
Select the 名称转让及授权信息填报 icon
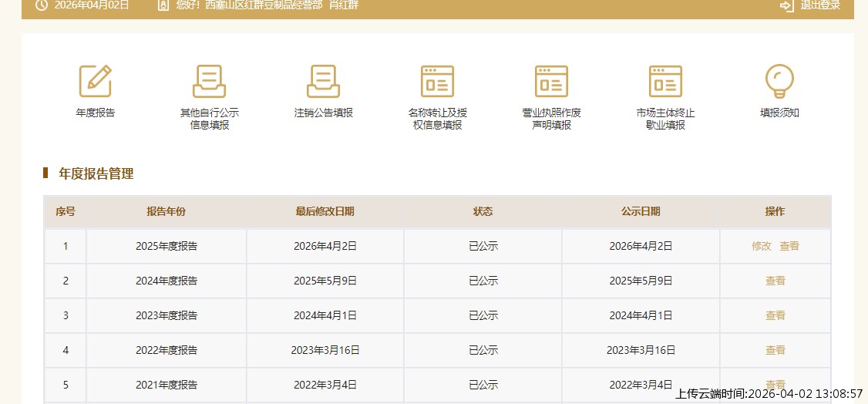(x=437, y=81)
